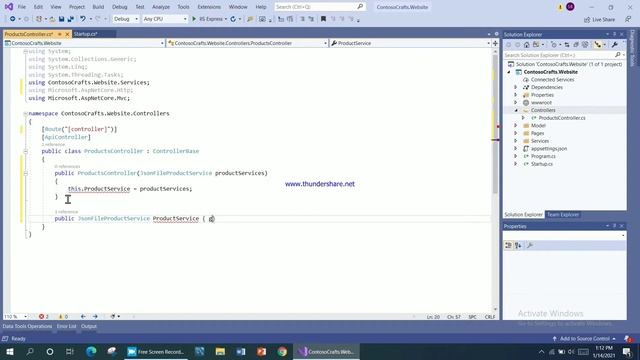Collapse the namespace code block in the editor
The height and width of the screenshot is (360, 640).
[x=25, y=113]
